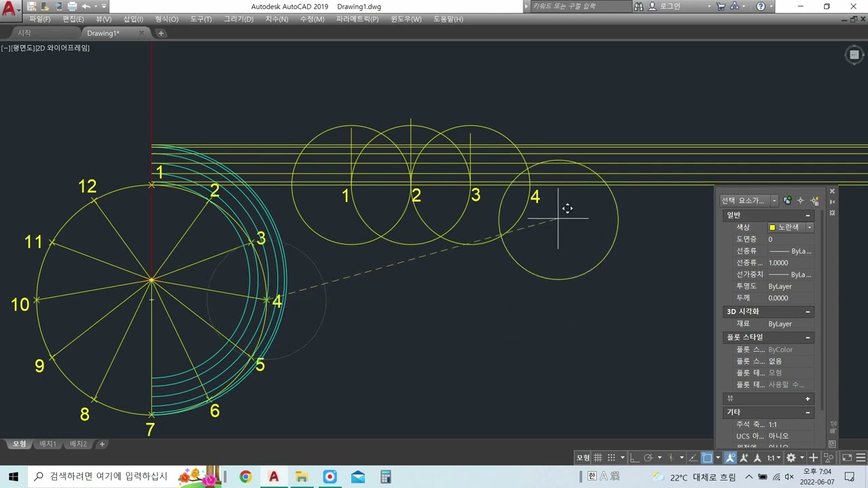
Task: Open the 삽입(I) menu
Action: (x=133, y=19)
